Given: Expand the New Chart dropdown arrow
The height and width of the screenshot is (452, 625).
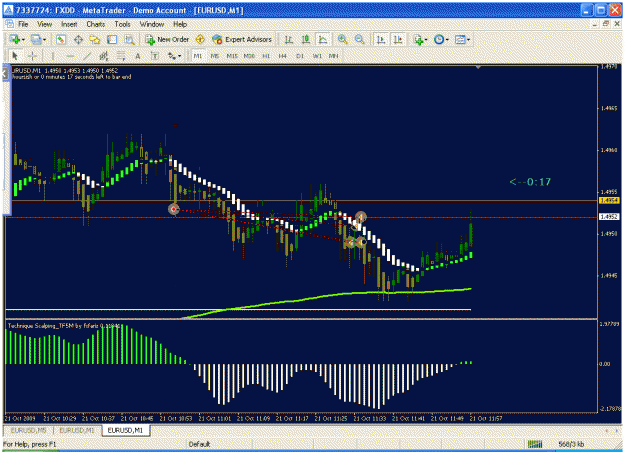Looking at the screenshot, I should pyautogui.click(x=24, y=39).
